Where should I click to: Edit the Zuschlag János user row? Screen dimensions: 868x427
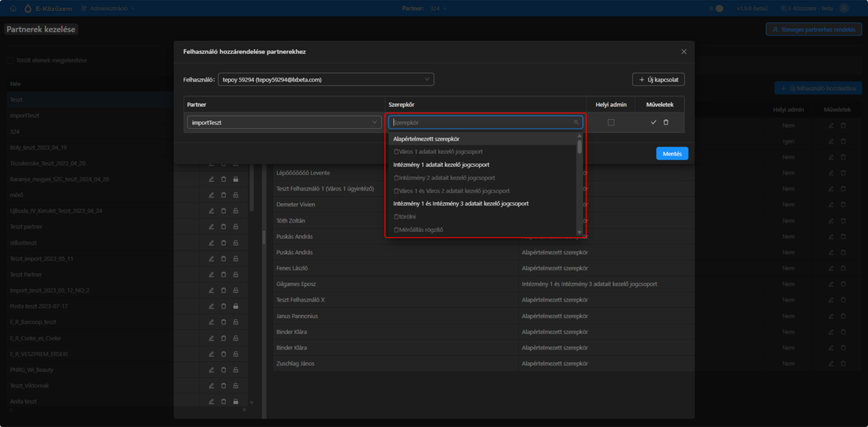[x=831, y=363]
